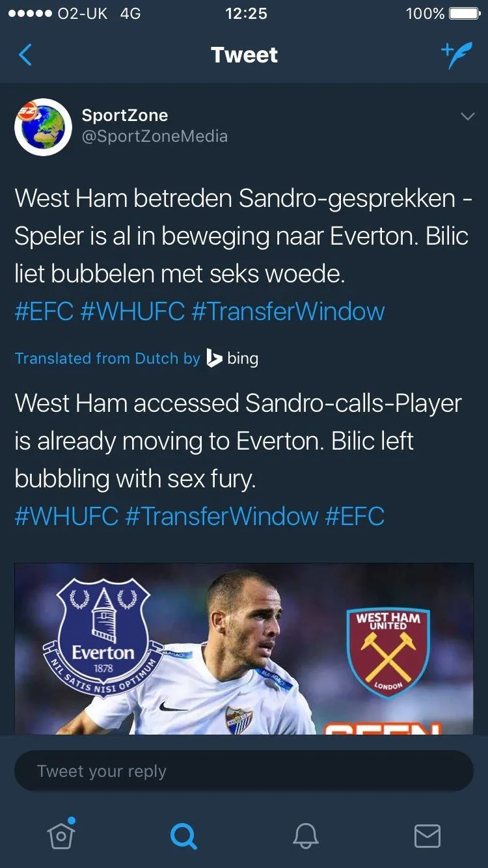Open the SportZone profile avatar
The image size is (488, 868).
pyautogui.click(x=43, y=126)
